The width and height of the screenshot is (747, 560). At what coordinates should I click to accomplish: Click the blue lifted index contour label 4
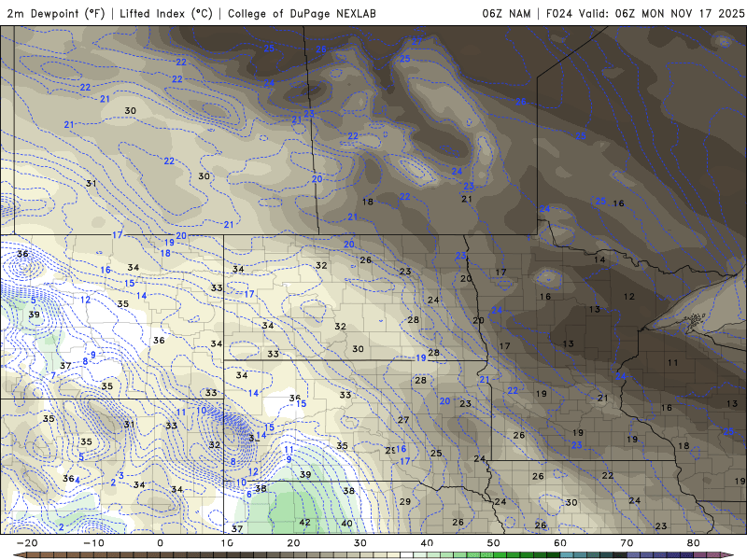(78, 480)
